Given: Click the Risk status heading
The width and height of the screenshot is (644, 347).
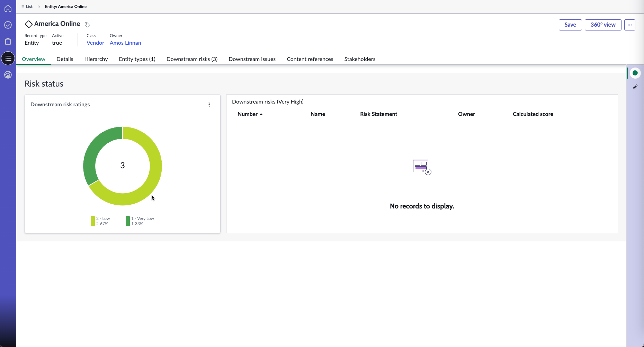Looking at the screenshot, I should pyautogui.click(x=44, y=84).
